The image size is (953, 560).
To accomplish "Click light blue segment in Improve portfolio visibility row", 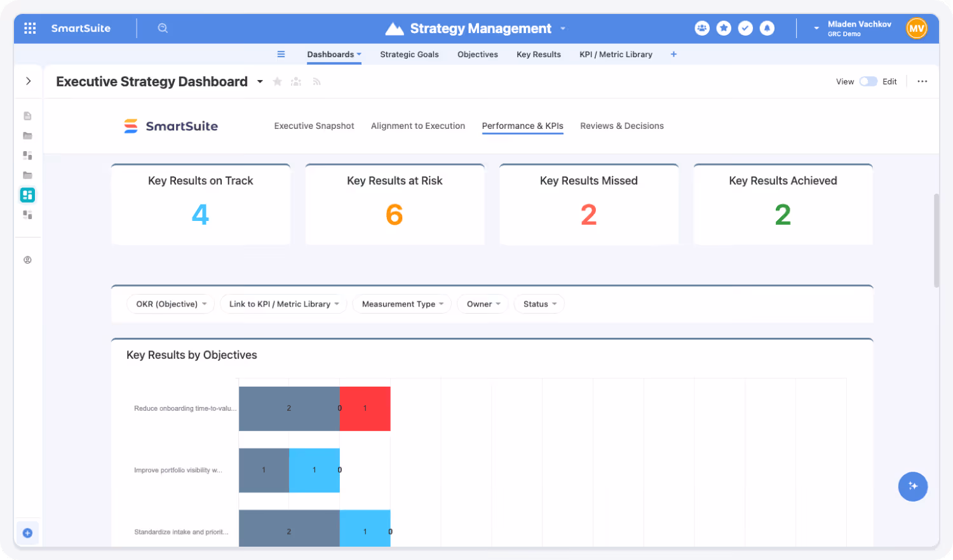I will pyautogui.click(x=314, y=470).
